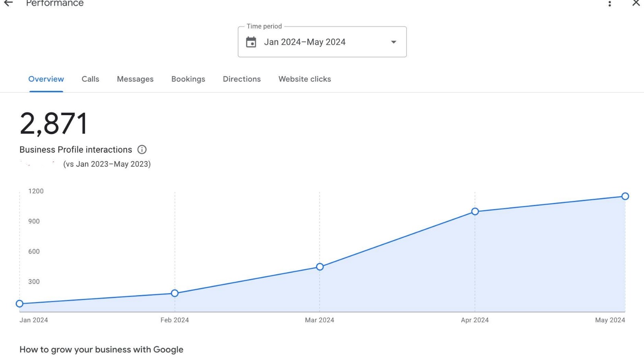Click the Mar 2024 x-axis label
The height and width of the screenshot is (360, 644).
[x=320, y=320]
